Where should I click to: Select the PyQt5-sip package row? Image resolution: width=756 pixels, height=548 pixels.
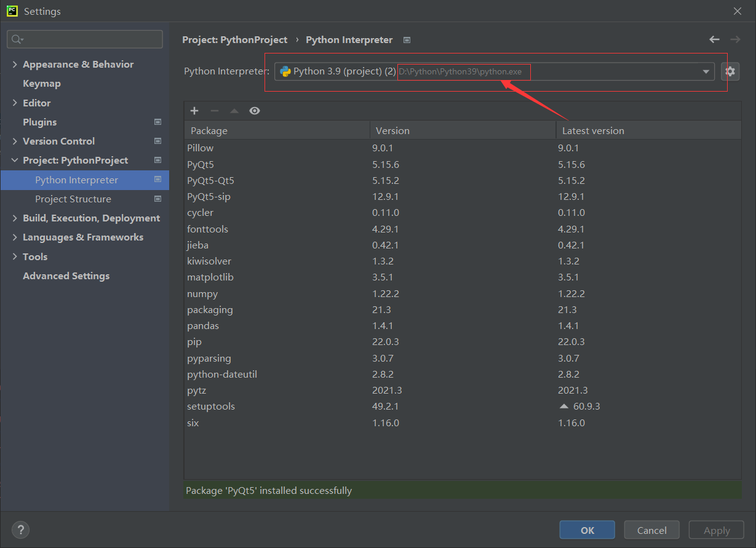(463, 197)
